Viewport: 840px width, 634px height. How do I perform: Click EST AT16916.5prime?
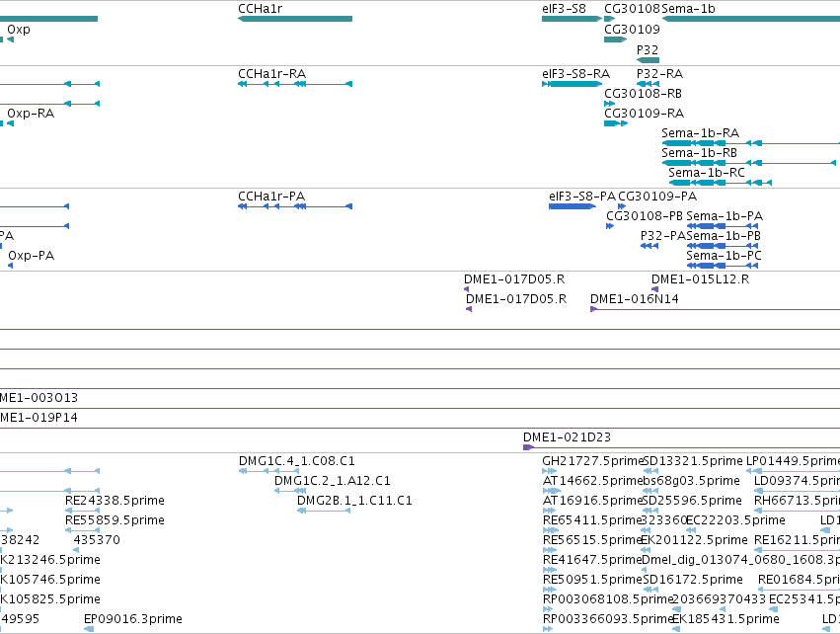[x=549, y=511]
